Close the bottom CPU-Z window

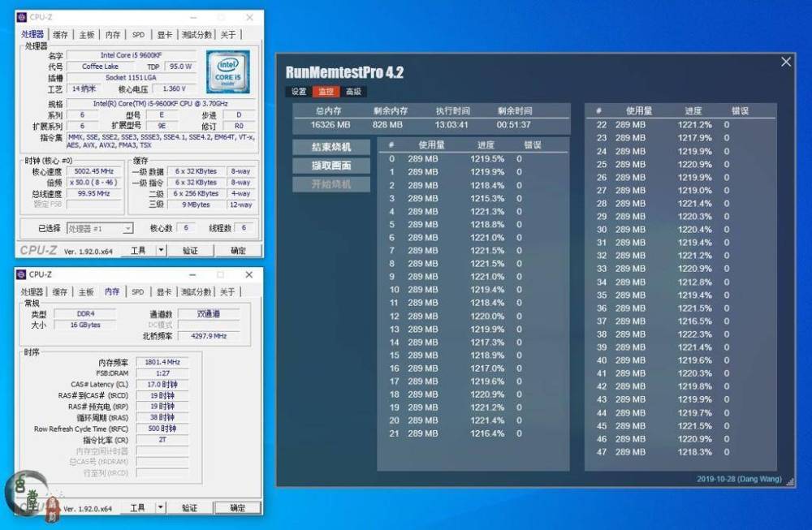(249, 275)
